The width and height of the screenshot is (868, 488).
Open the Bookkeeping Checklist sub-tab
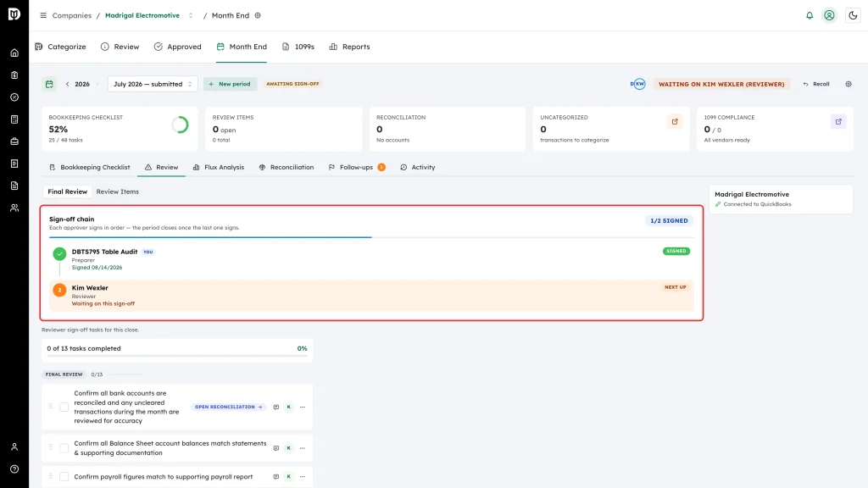click(x=90, y=167)
